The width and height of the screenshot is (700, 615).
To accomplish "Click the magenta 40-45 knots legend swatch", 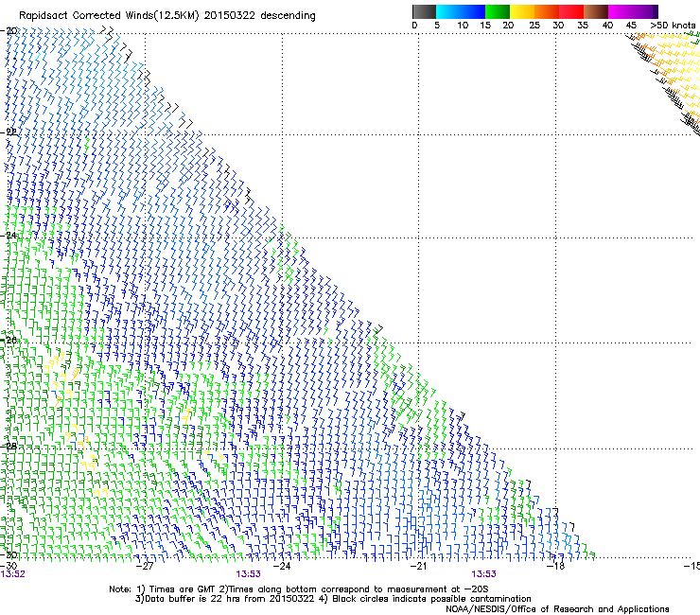I will (x=621, y=11).
